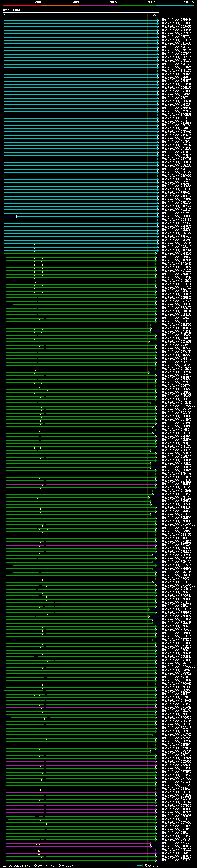Select hit label UniRef100_P93672
Viewport: 197px width, 868px height.
177,318
